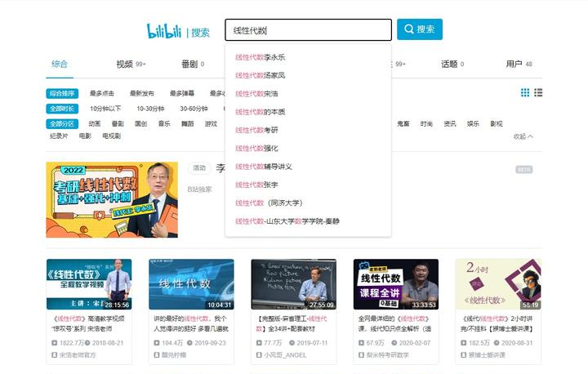Select 综合排序 sort option

click(62, 93)
